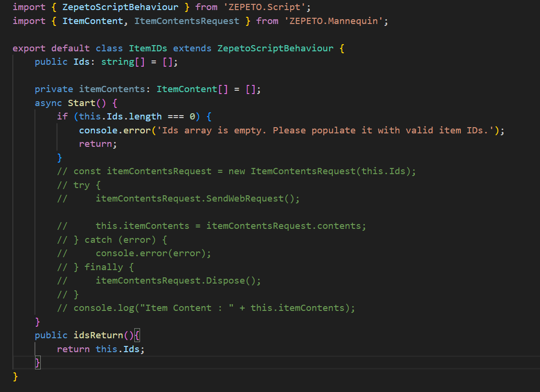
Task: Click commented SendWebRequest() line
Action: pos(178,199)
